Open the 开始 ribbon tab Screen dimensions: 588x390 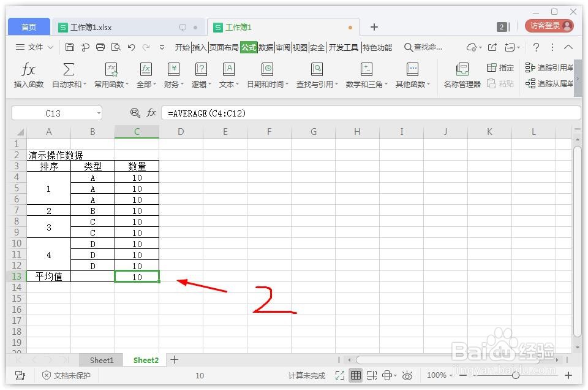point(183,47)
